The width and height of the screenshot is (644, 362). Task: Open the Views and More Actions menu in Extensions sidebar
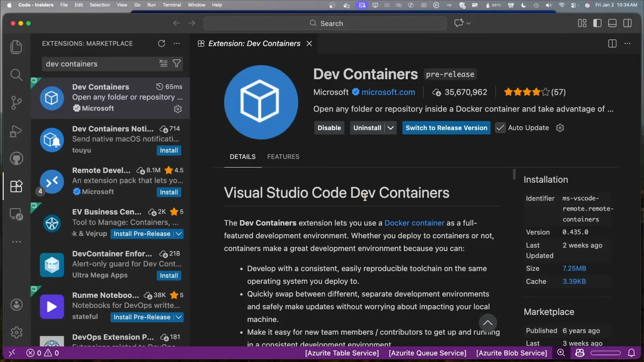point(177,43)
